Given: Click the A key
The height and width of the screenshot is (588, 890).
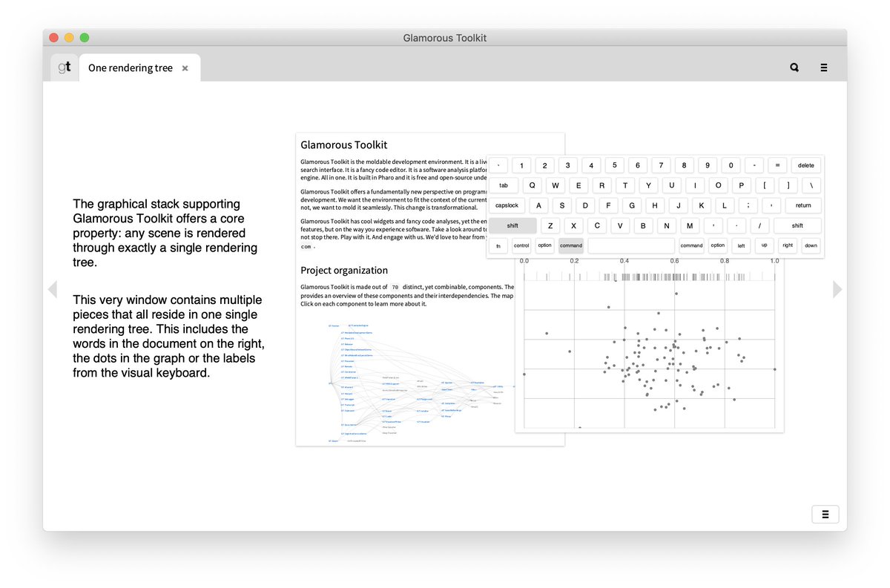Looking at the screenshot, I should tap(539, 205).
